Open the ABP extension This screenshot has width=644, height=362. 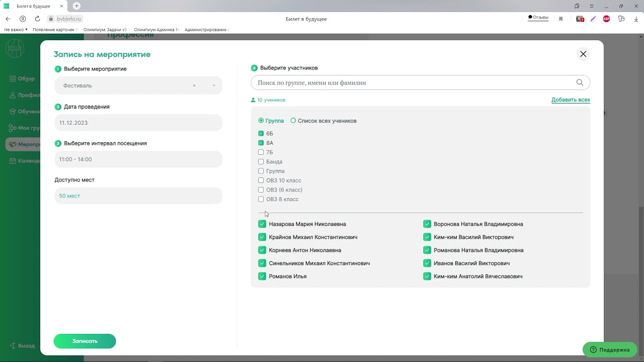pos(606,19)
